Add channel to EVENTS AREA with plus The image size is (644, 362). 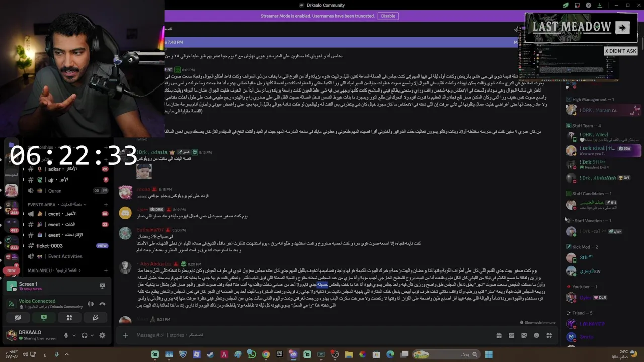(x=106, y=205)
